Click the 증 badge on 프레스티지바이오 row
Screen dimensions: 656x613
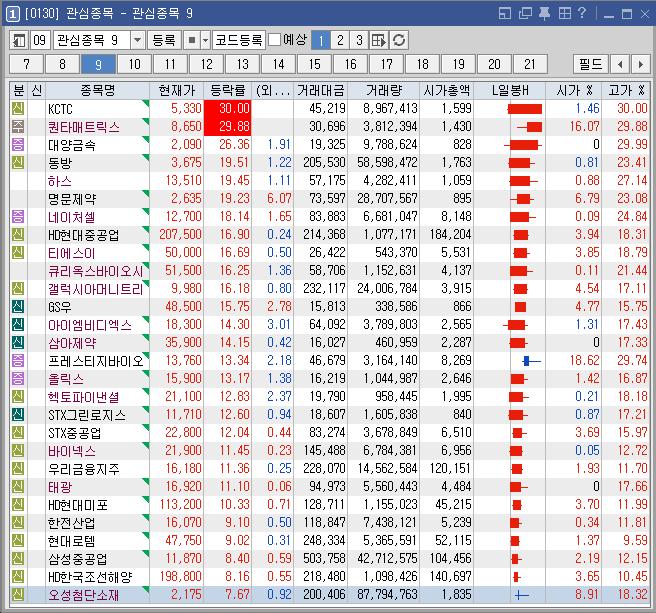pyautogui.click(x=18, y=360)
